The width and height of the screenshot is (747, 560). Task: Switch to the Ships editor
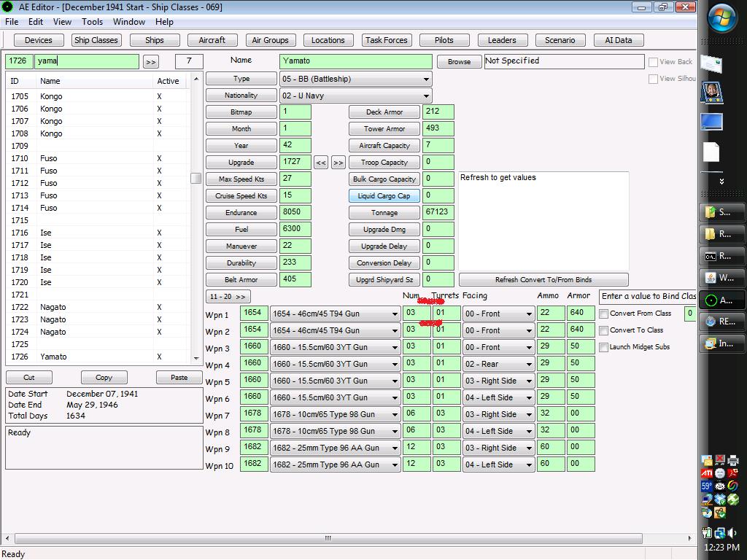pyautogui.click(x=155, y=41)
